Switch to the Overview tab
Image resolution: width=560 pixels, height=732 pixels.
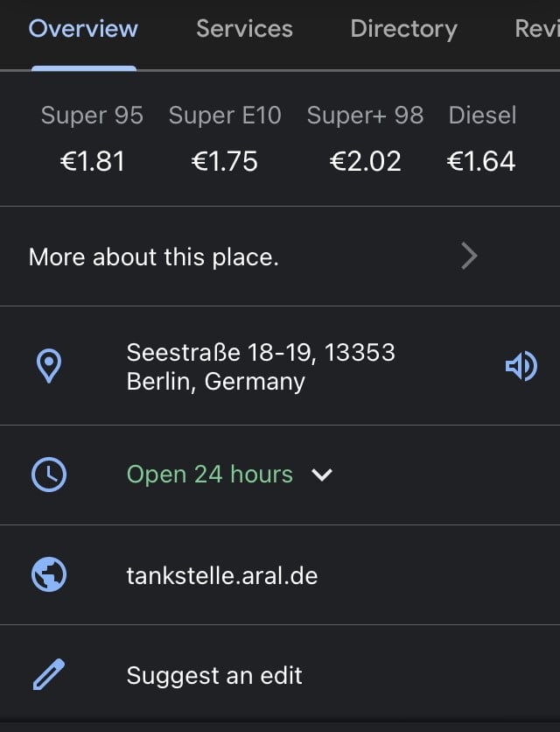pos(83,29)
